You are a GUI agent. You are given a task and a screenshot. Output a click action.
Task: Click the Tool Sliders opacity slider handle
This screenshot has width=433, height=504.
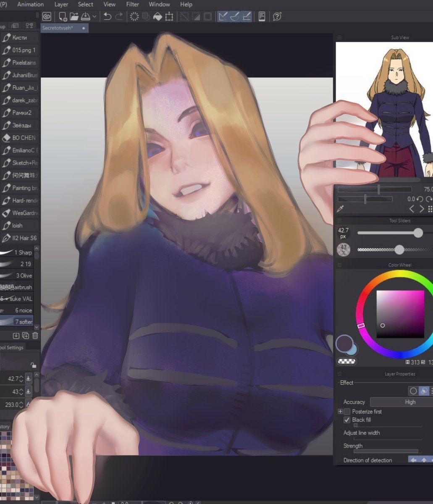click(399, 250)
